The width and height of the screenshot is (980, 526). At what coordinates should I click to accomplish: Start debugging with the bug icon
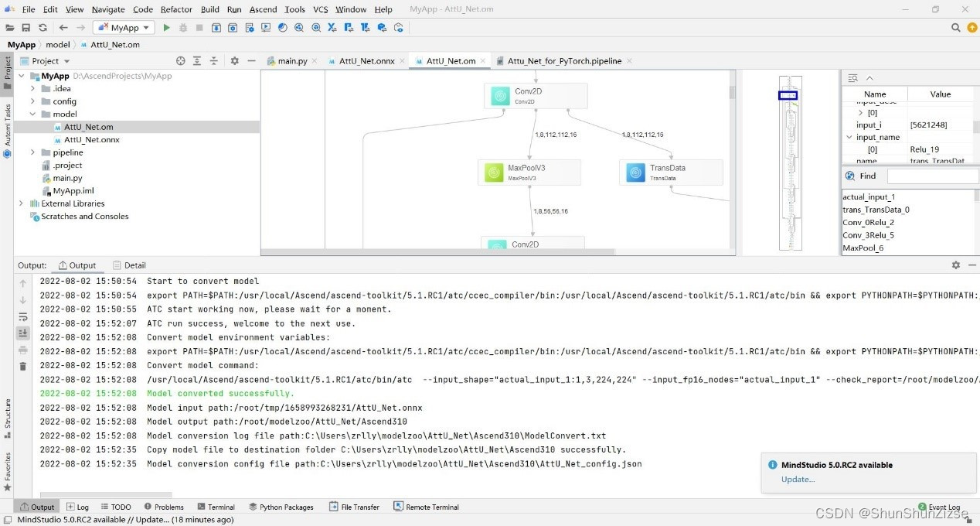pos(182,27)
